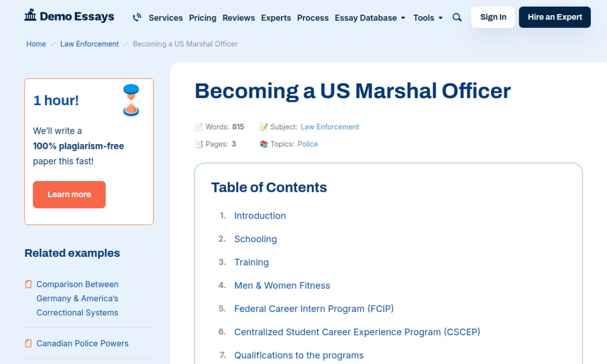Click the Demo Essays logo
This screenshot has width=607, height=364.
coord(69,17)
